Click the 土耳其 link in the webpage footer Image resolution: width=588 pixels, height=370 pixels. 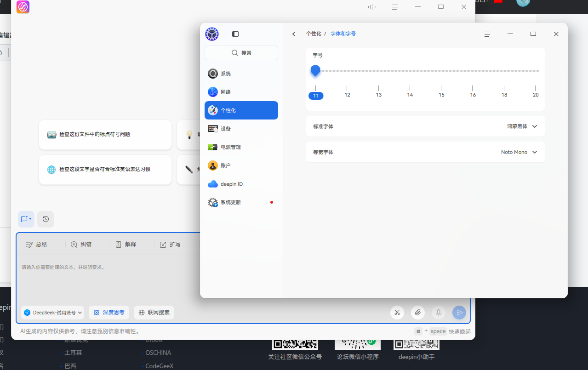73,353
